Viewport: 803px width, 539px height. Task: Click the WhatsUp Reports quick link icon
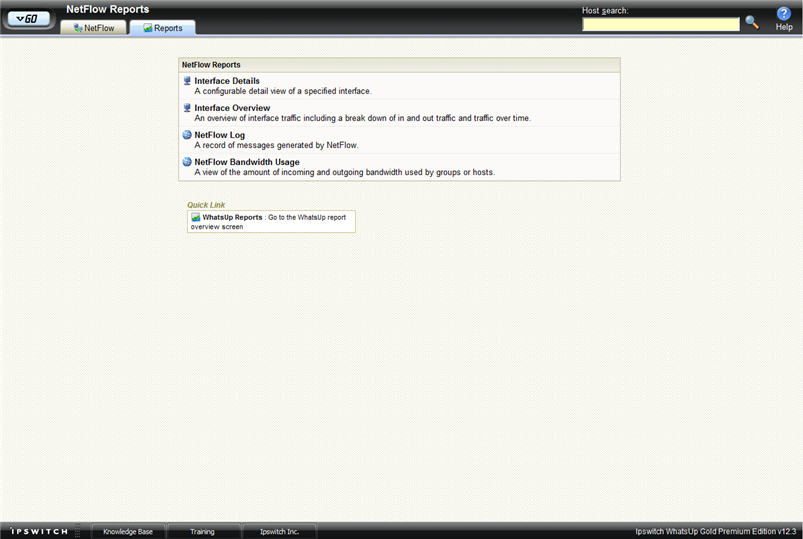click(196, 217)
